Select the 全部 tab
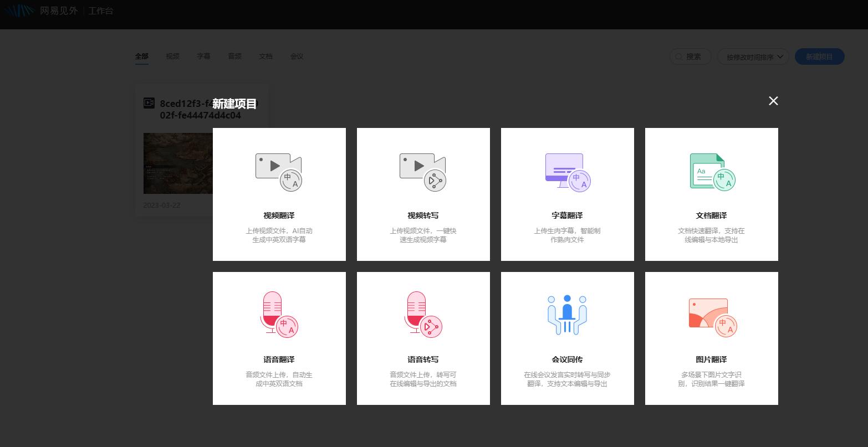 (x=142, y=56)
